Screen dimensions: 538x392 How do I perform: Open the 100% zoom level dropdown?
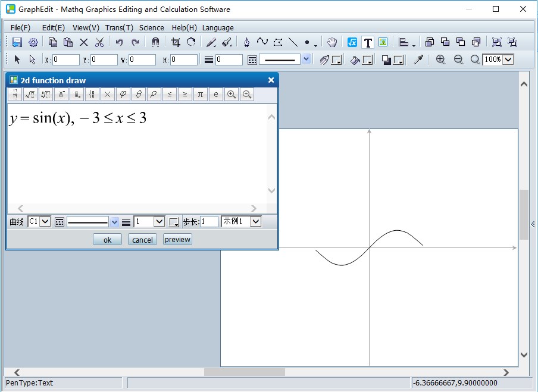(x=508, y=59)
